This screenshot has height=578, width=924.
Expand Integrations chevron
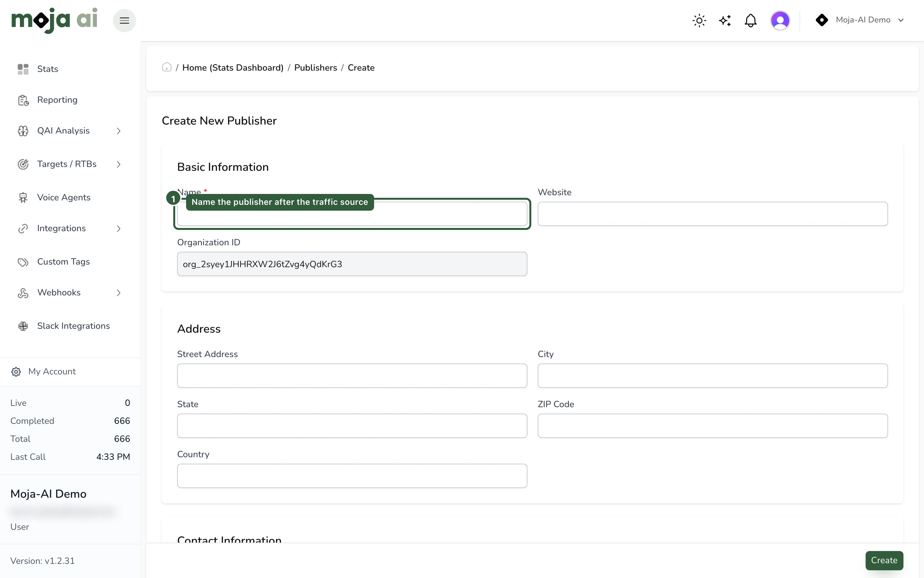[119, 228]
